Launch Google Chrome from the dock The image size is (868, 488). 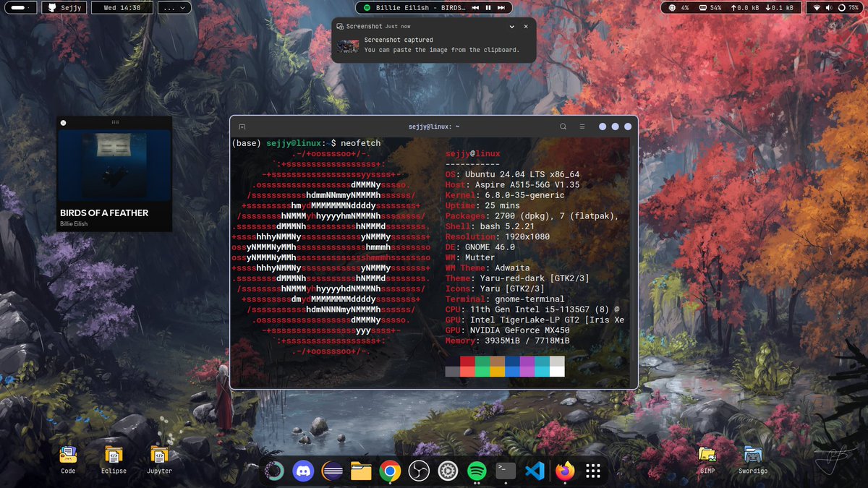(390, 471)
